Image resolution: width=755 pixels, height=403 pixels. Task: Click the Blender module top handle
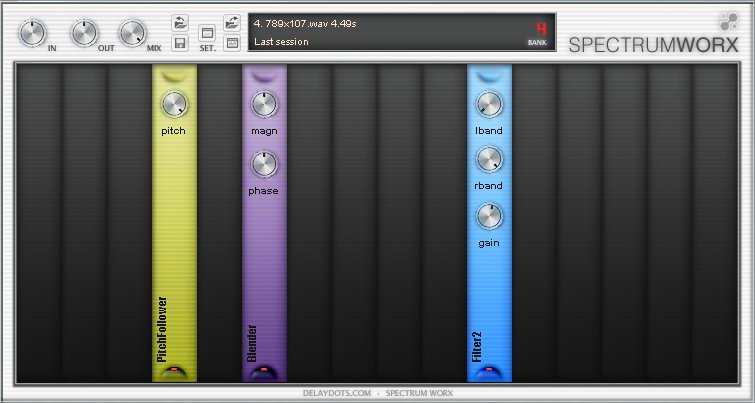point(264,76)
